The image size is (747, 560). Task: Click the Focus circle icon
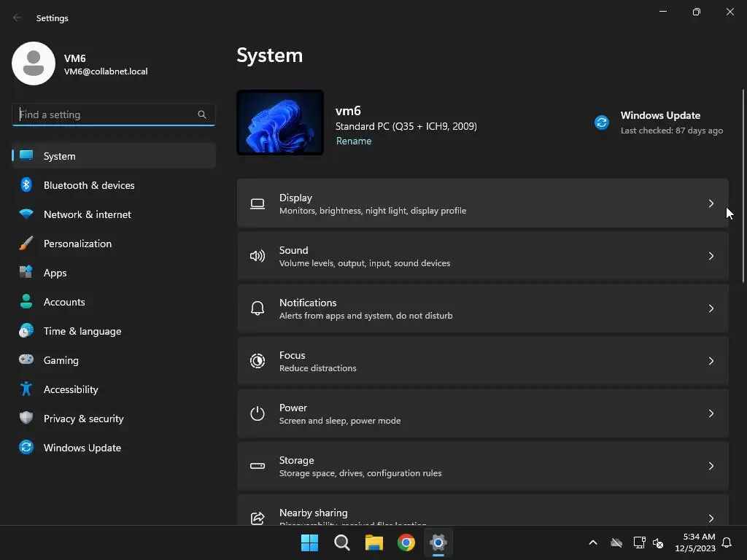[258, 361]
